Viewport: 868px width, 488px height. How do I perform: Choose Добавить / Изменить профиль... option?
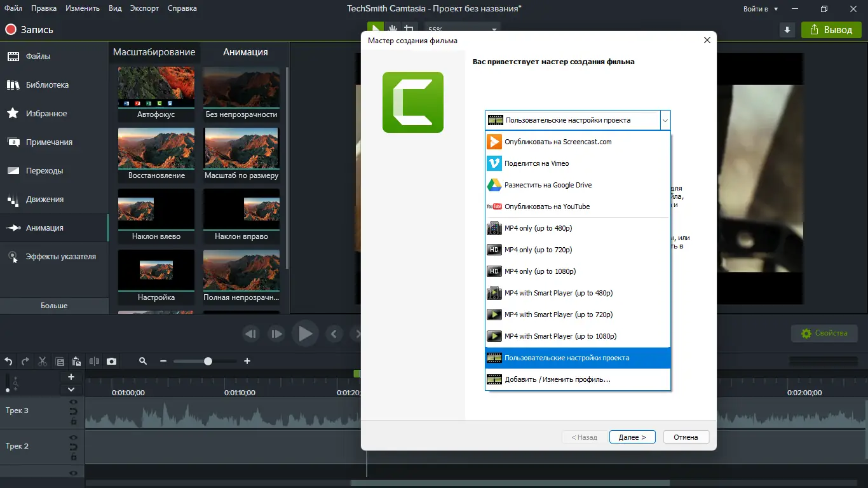click(x=578, y=379)
